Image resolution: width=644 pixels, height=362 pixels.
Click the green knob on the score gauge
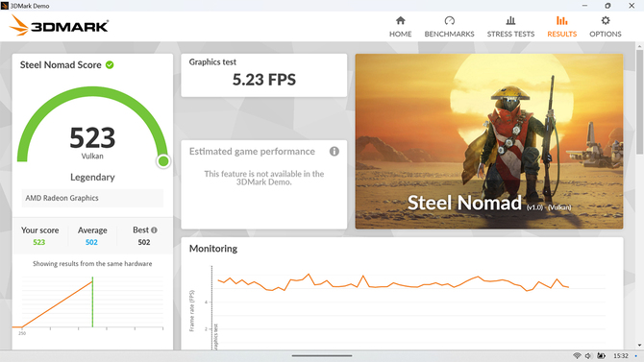tap(163, 161)
